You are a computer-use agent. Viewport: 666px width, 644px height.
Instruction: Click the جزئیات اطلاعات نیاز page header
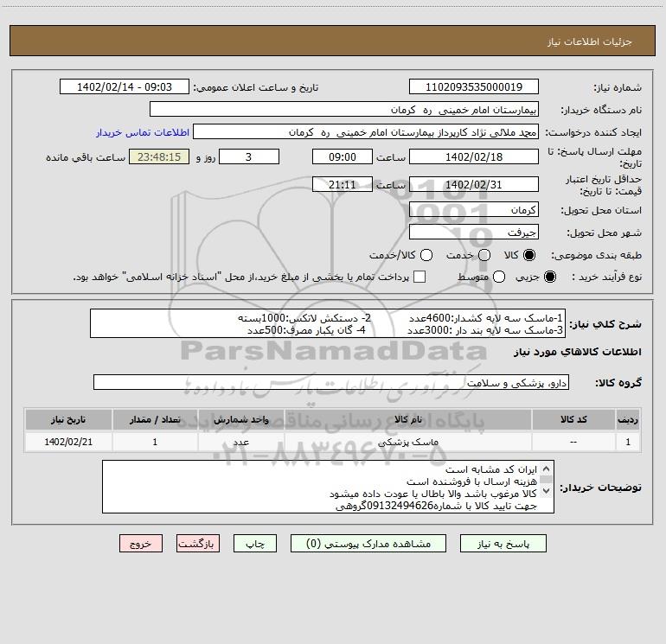tap(590, 41)
